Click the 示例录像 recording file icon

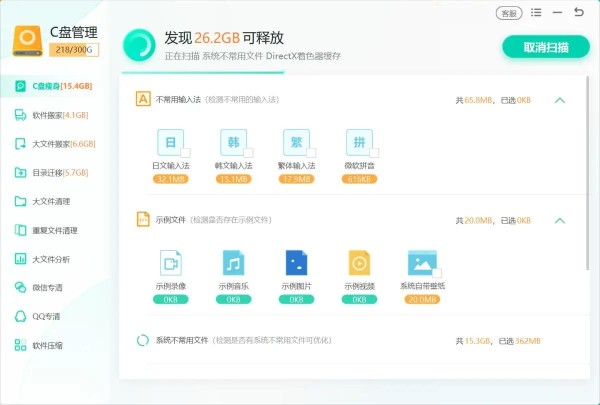click(x=170, y=263)
